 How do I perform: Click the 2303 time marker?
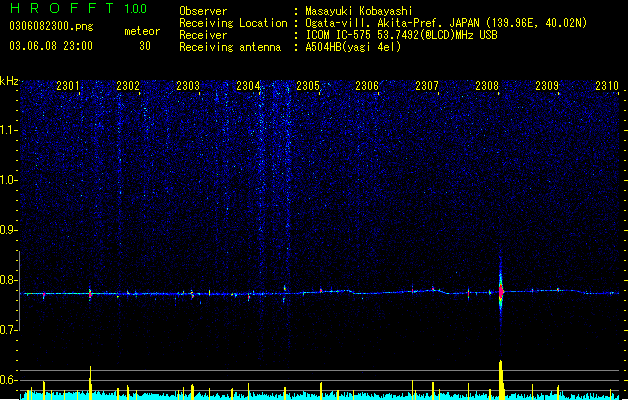coord(188,86)
